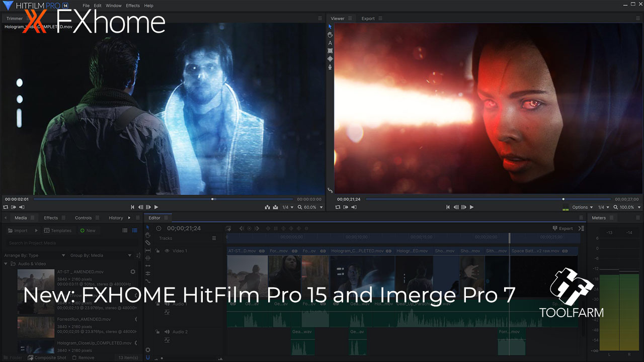This screenshot has width=644, height=362.
Task: Collapse the Audio & Video folder
Action: [x=6, y=263]
